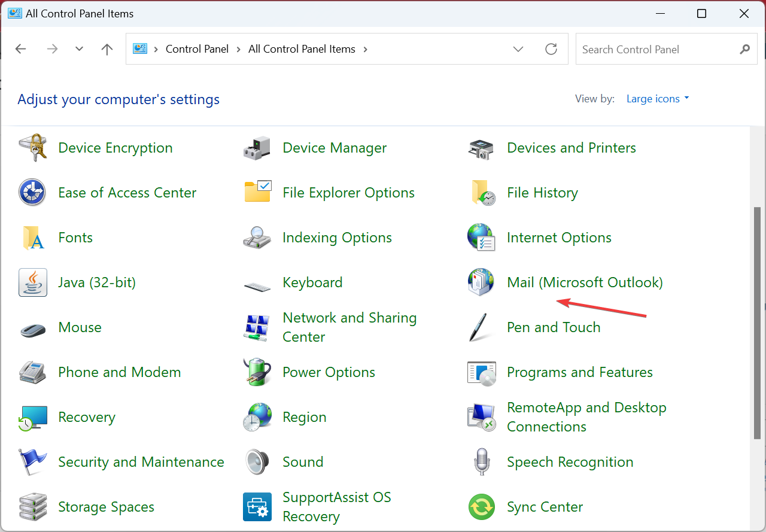This screenshot has width=766, height=532.
Task: Open the Java (32-bit) link
Action: [x=97, y=282]
